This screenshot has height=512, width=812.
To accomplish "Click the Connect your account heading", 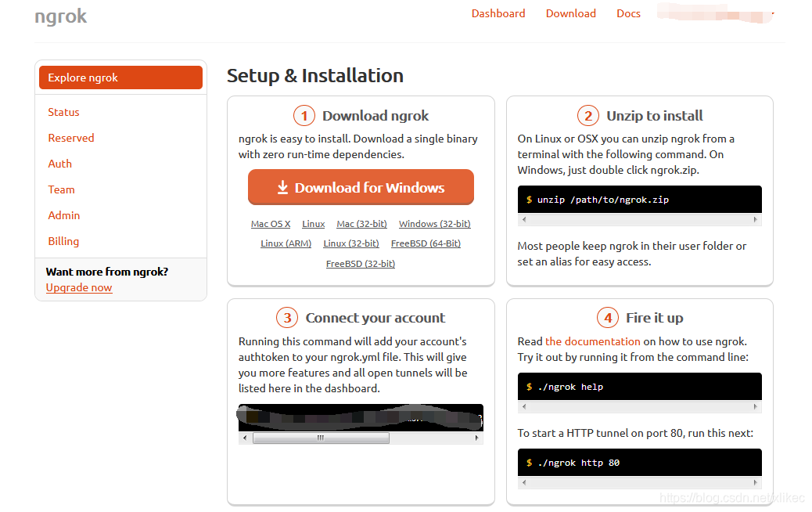I will point(375,318).
